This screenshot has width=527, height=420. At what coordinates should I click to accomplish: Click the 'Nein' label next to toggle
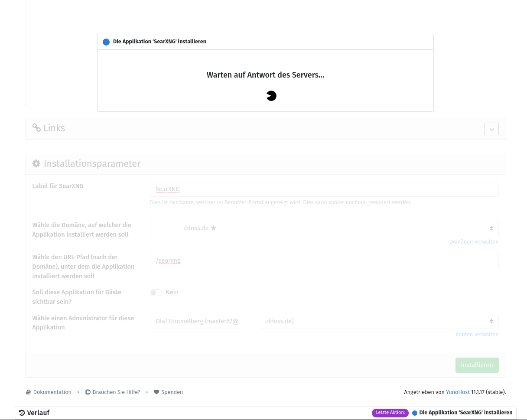click(172, 292)
